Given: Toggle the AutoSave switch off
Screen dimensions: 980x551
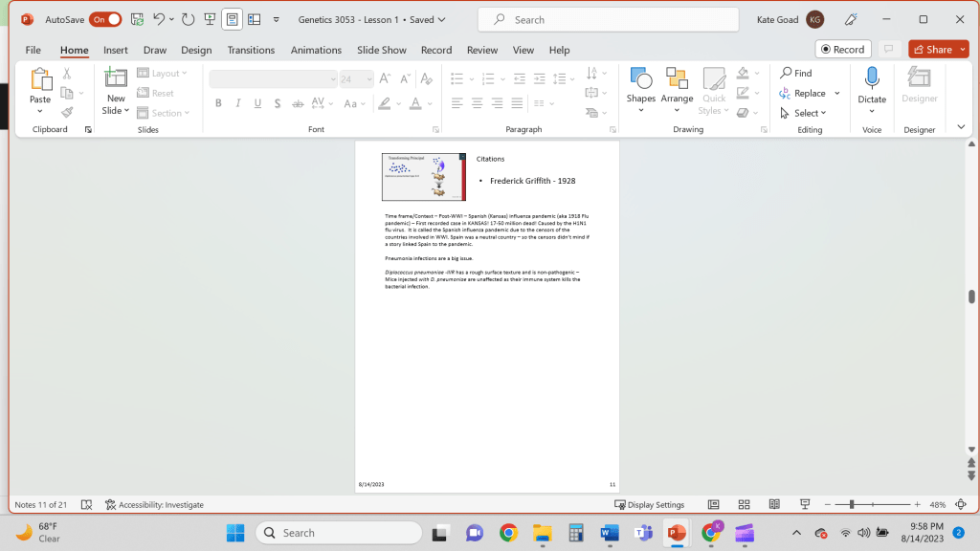Looking at the screenshot, I should [x=105, y=19].
